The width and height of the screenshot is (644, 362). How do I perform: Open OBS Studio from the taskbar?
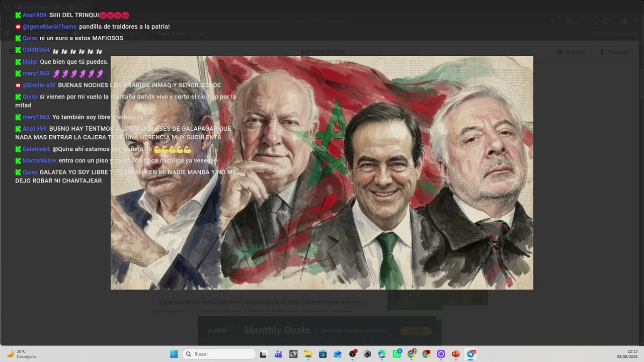point(353,354)
